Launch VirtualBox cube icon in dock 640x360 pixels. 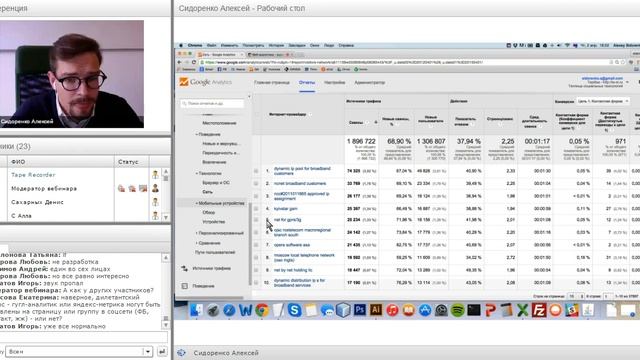(x=343, y=310)
